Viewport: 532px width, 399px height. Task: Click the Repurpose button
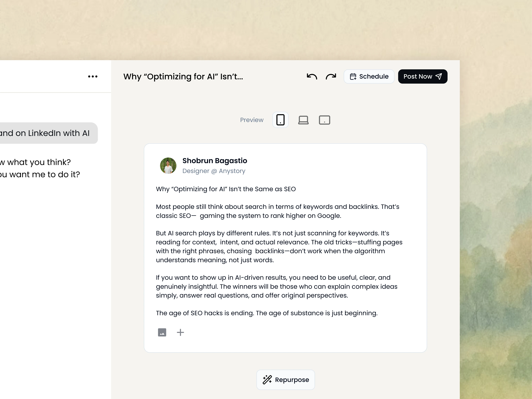[x=285, y=380]
